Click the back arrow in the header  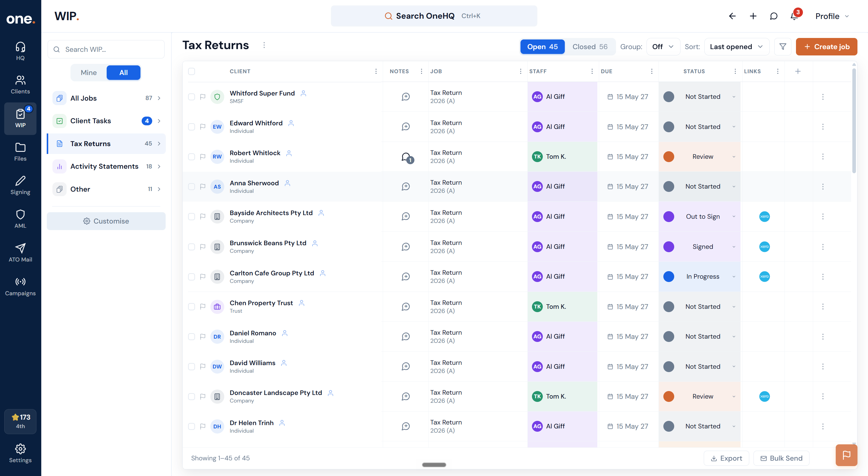click(732, 16)
